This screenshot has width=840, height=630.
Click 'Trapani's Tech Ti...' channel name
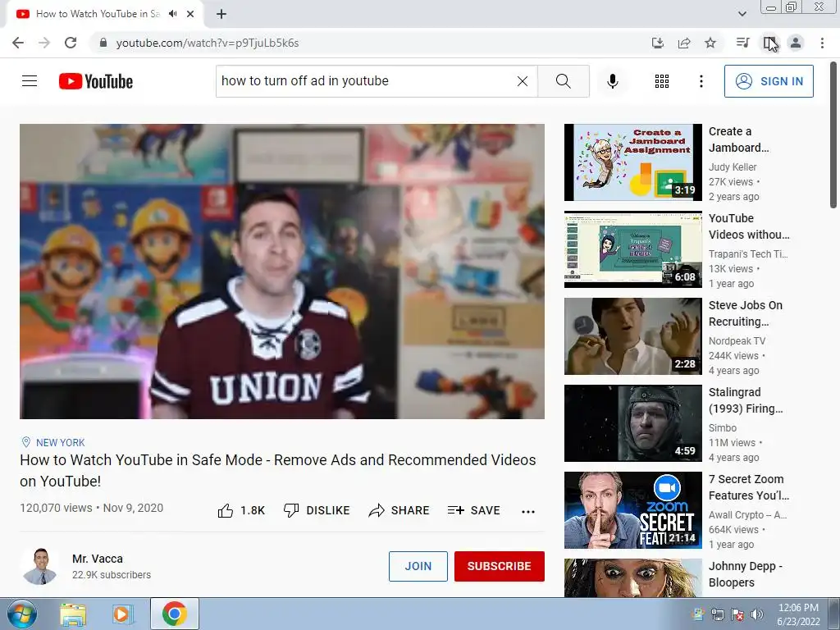pos(748,254)
